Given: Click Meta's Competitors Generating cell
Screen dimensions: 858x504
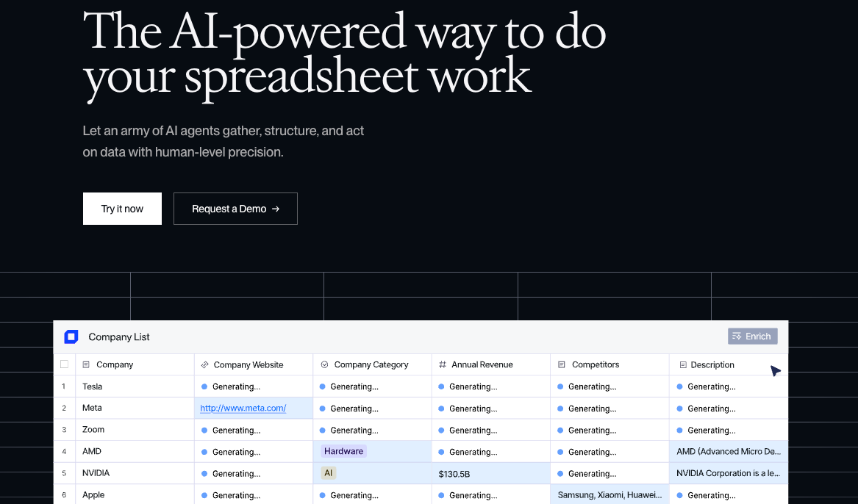Looking at the screenshot, I should point(609,408).
